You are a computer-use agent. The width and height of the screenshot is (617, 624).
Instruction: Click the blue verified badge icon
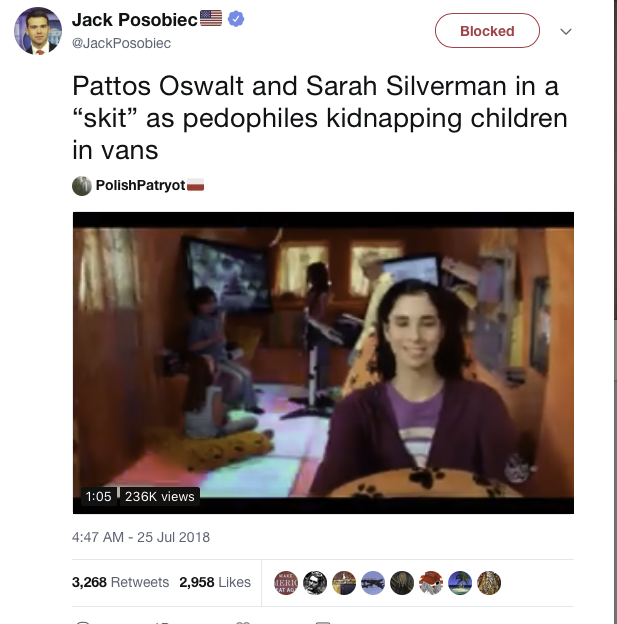click(x=236, y=19)
